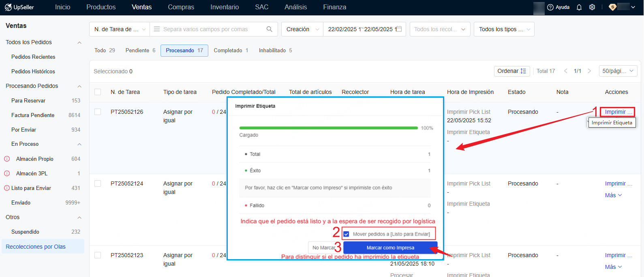644x277 pixels.
Task: Click the date range 22/02/2025–22/05/2025 field
Action: [x=364, y=29]
